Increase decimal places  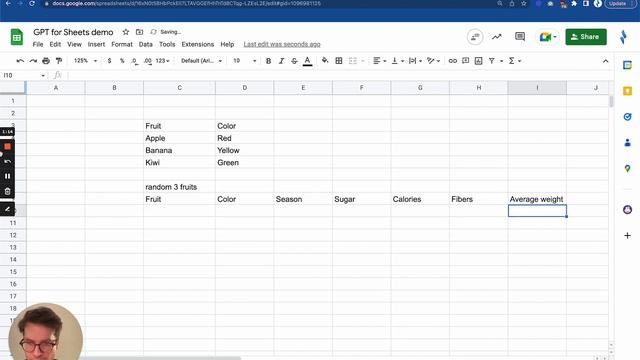pos(148,61)
